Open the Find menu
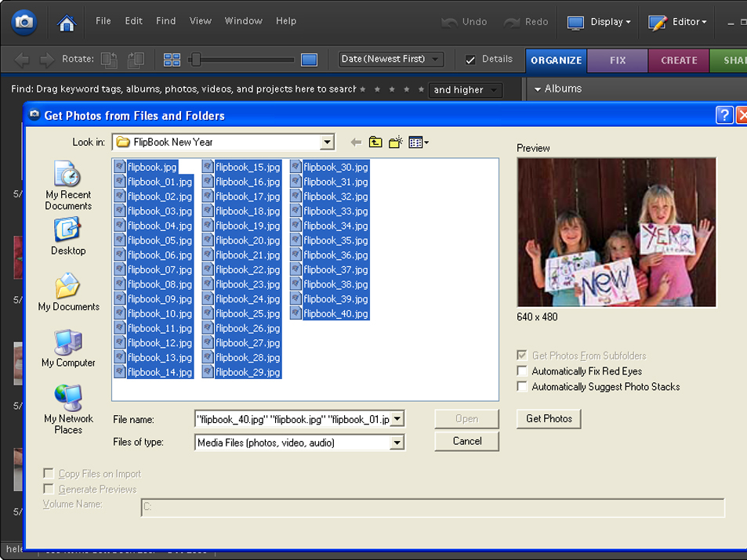Viewport: 747px width, 560px height. click(166, 21)
